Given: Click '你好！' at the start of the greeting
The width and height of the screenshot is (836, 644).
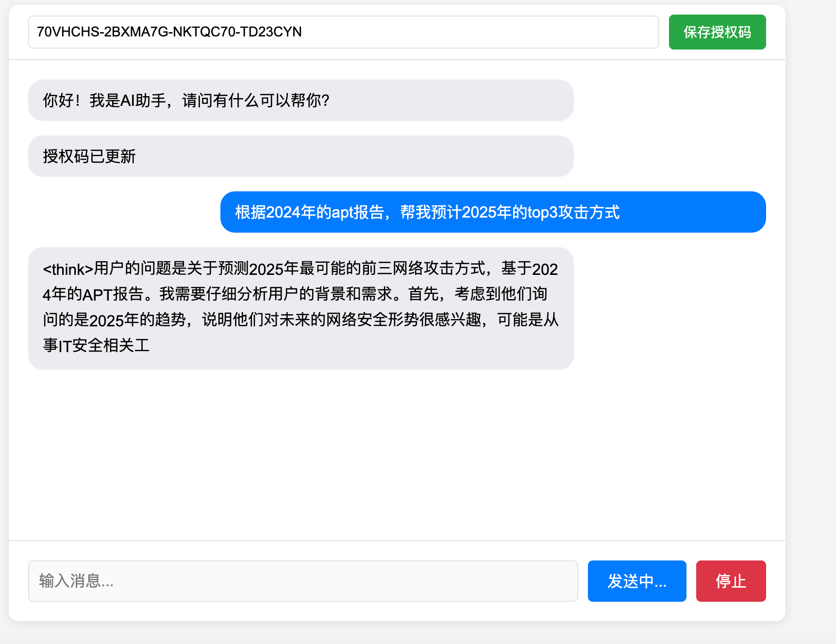Looking at the screenshot, I should (x=61, y=101).
